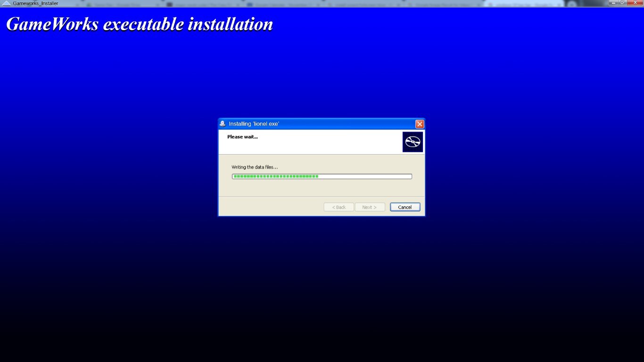Close the Installing 'lionel.exe' dialog
Image resolution: width=644 pixels, height=362 pixels.
pos(420,124)
